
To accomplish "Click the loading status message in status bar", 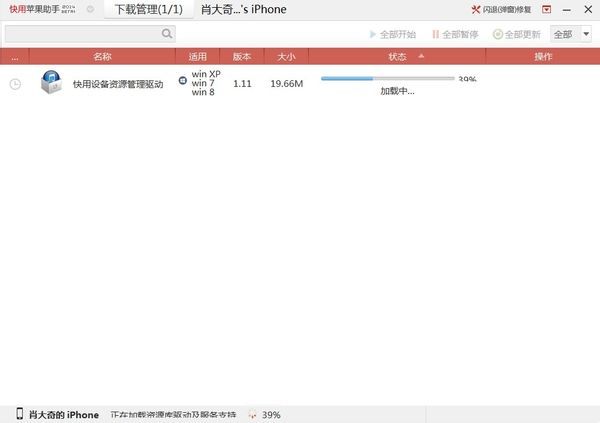I will pos(173,415).
